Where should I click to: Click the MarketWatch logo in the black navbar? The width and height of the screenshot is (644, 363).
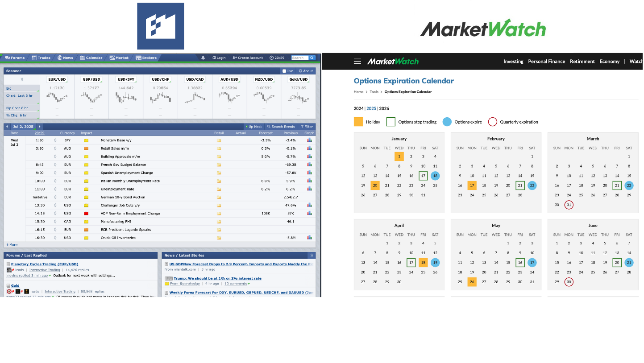coord(393,62)
